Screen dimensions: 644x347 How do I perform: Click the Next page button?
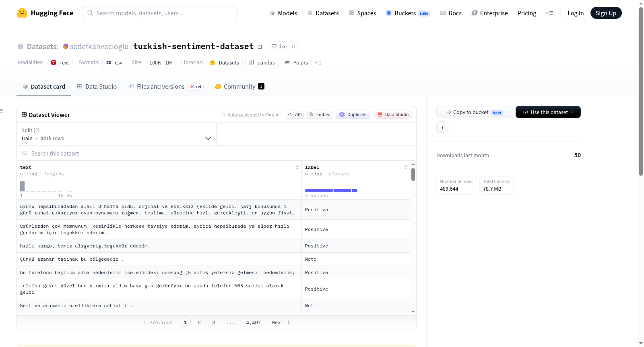pos(281,322)
